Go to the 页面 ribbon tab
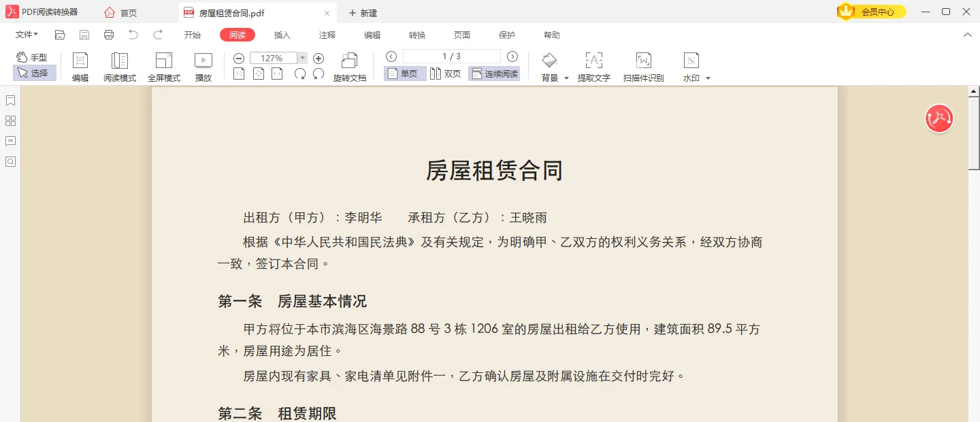Screen dimensions: 980x422 (462, 35)
